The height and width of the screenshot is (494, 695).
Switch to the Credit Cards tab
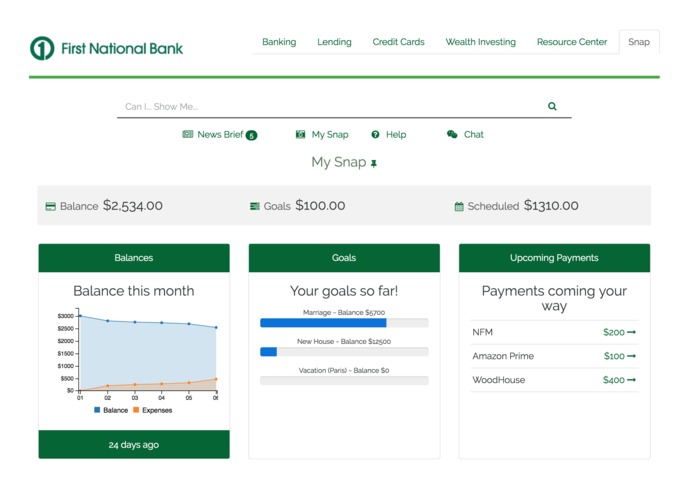point(398,42)
